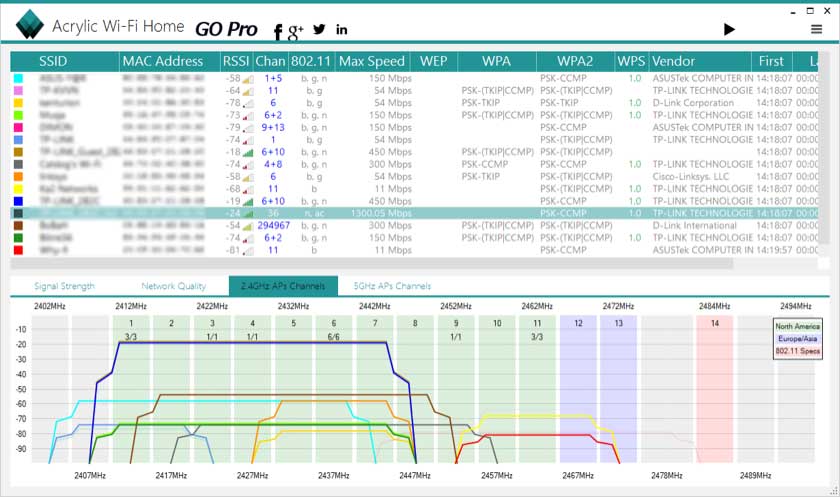Sort networks by the RSSI column header

pyautogui.click(x=235, y=61)
